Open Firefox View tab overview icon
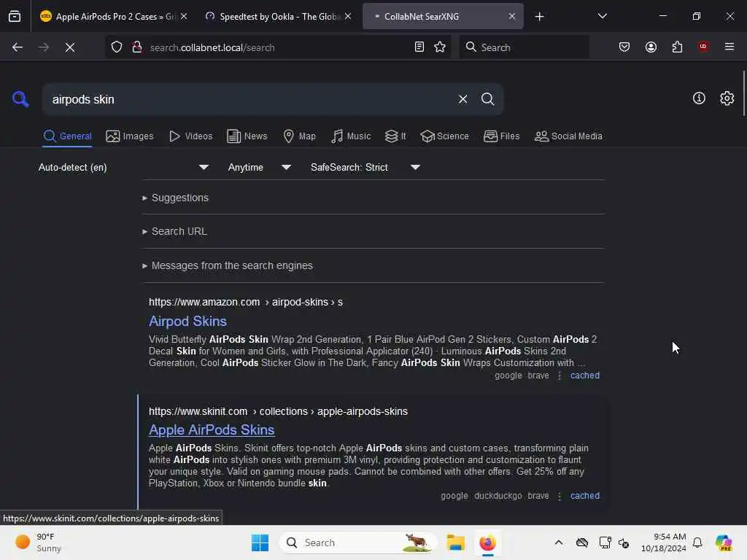 pos(15,16)
